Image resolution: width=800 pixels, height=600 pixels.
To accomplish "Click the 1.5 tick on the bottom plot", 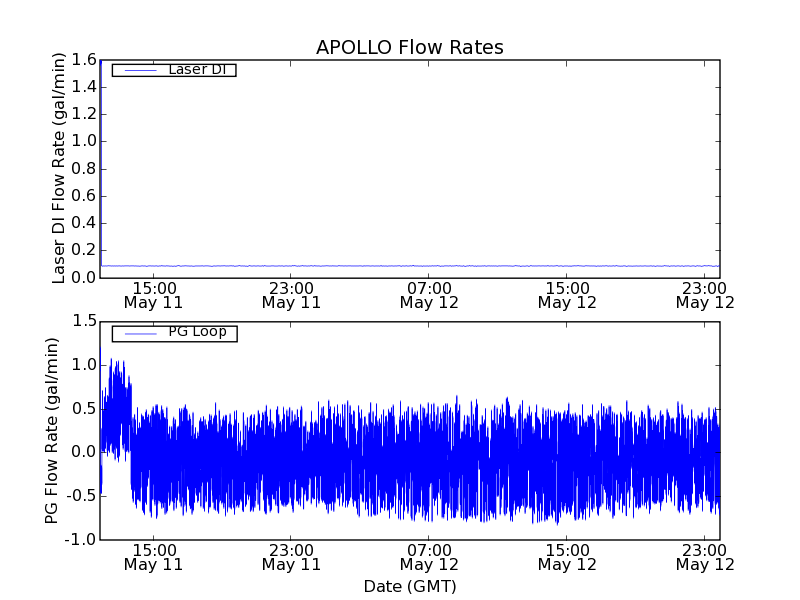I will [x=82, y=321].
